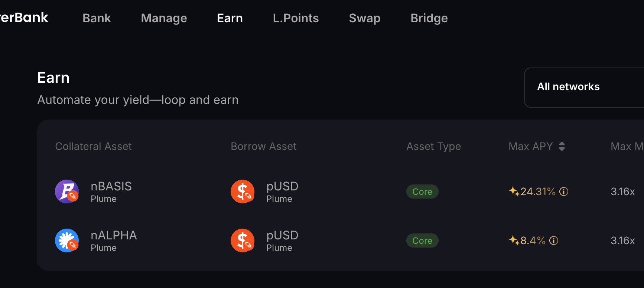Open the All networks dropdown
This screenshot has width=644, height=288.
tap(584, 87)
